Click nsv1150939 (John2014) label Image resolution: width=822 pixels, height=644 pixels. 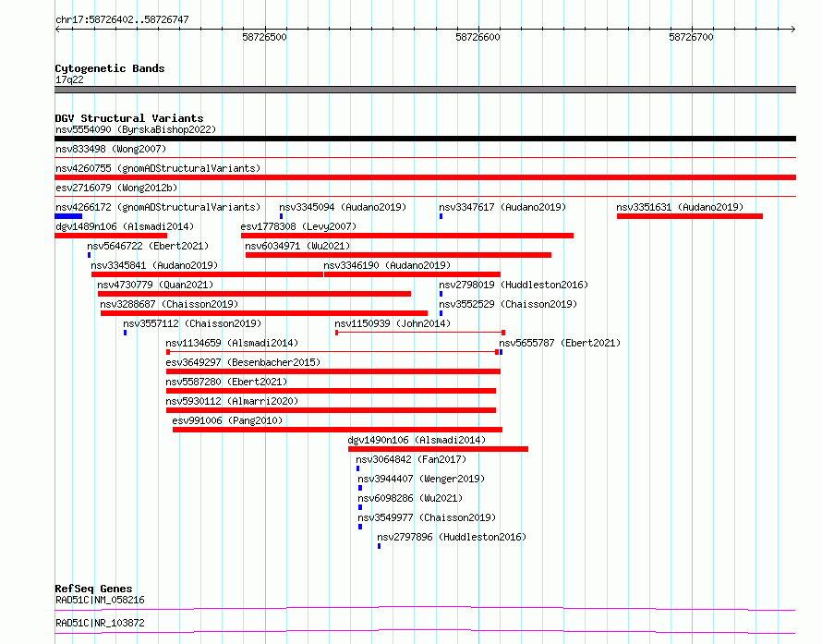pos(393,323)
